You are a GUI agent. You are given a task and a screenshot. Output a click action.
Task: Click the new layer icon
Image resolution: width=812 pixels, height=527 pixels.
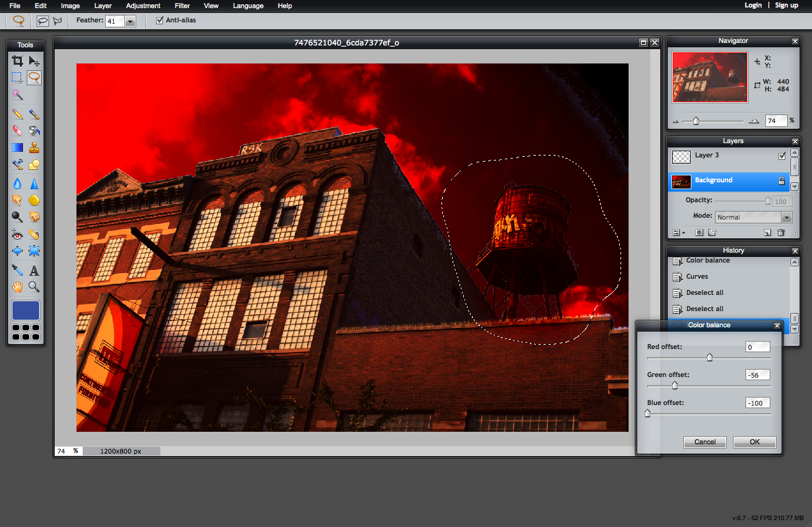(x=768, y=233)
